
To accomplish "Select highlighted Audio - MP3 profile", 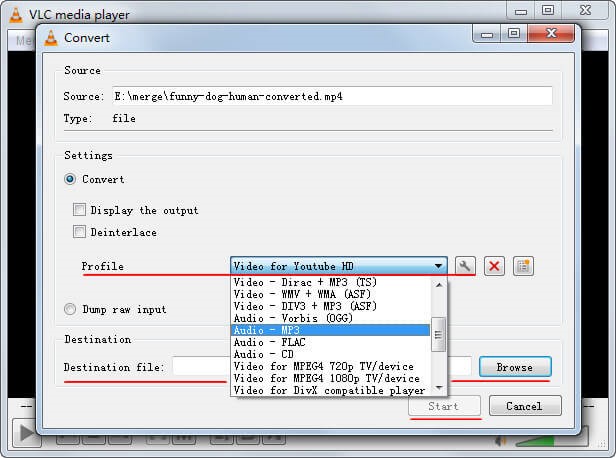I will (330, 330).
